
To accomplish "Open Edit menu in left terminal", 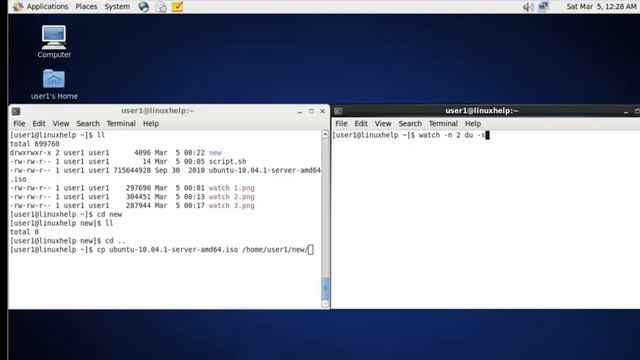I will point(39,124).
